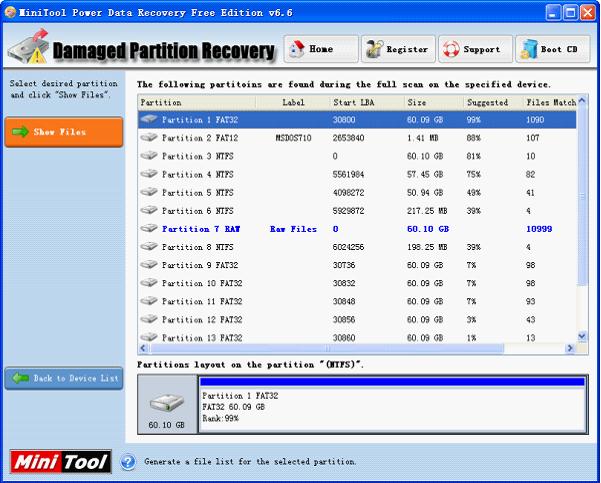This screenshot has height=483, width=601.
Task: Open the Register dialog
Action: click(398, 49)
